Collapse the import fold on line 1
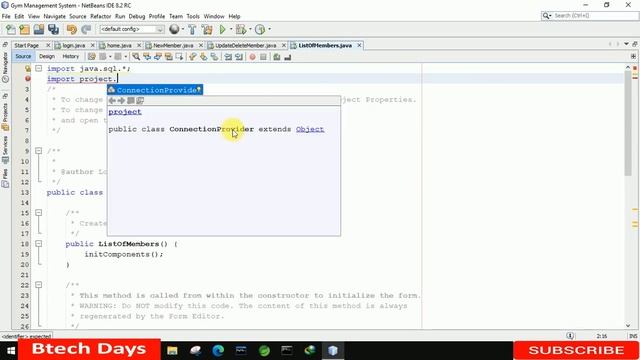Viewport: 640px width, 360px height. tap(38, 69)
